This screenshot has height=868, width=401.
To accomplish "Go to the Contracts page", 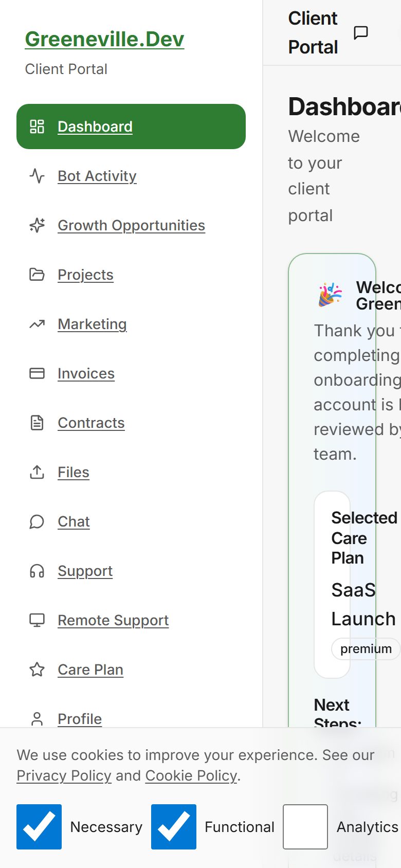I will pos(91,423).
